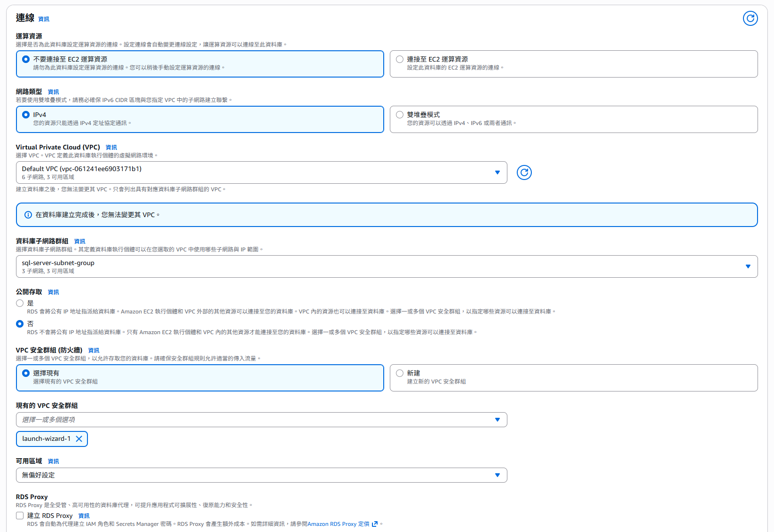The height and width of the screenshot is (532, 774).
Task: Select 新建 VPC security group option
Action: click(x=574, y=378)
